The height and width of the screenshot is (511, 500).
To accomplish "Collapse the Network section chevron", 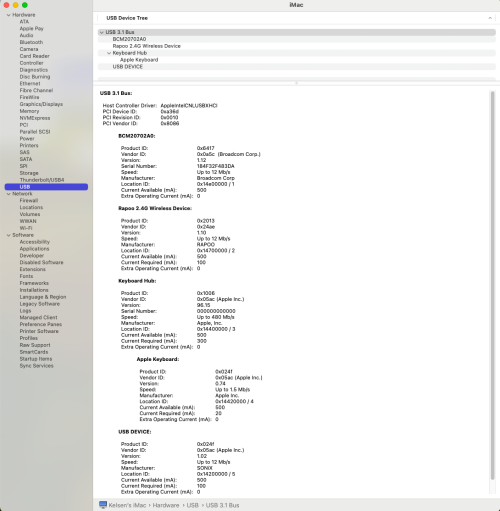I will point(8,194).
